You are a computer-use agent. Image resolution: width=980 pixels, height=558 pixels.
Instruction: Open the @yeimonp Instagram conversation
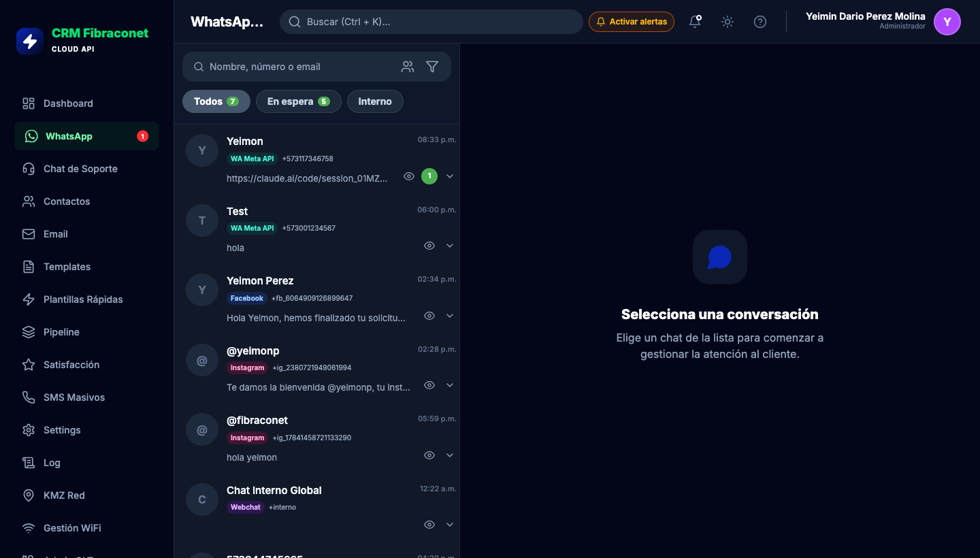[316, 368]
